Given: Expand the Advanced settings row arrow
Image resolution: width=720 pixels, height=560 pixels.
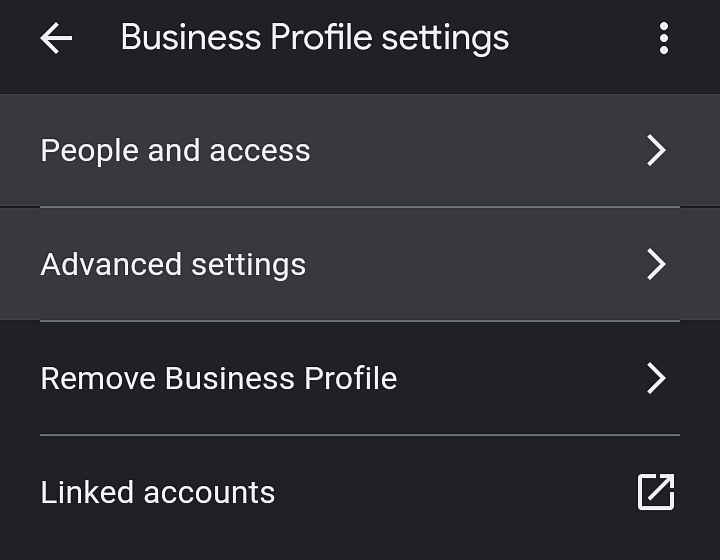Looking at the screenshot, I should click(x=656, y=264).
